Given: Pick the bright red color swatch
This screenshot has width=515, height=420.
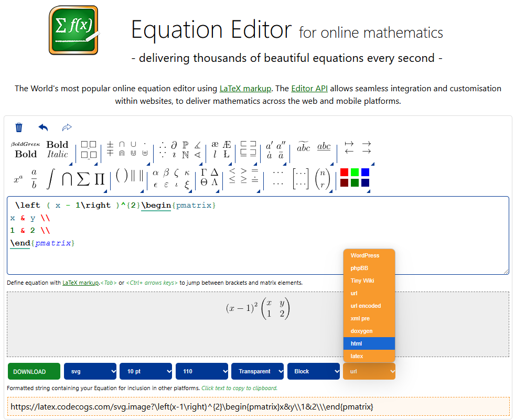Looking at the screenshot, I should coord(344,173).
